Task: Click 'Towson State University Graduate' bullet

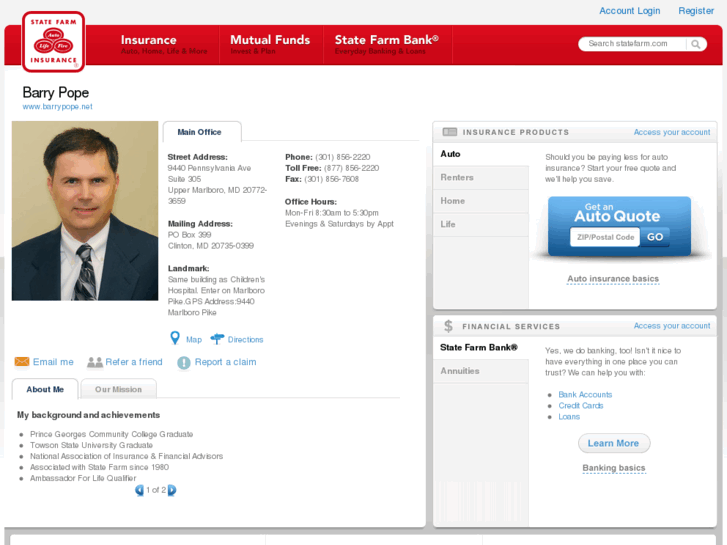Action: pyautogui.click(x=91, y=445)
